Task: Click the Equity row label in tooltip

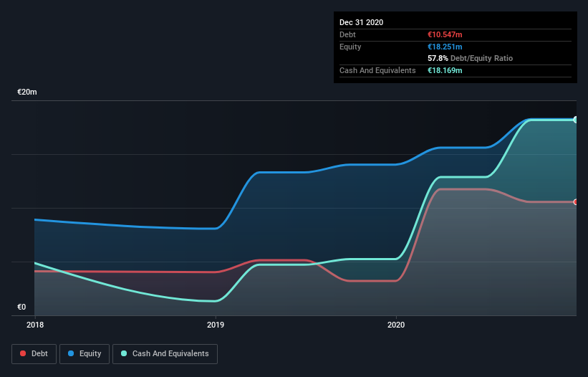Action: pos(350,47)
